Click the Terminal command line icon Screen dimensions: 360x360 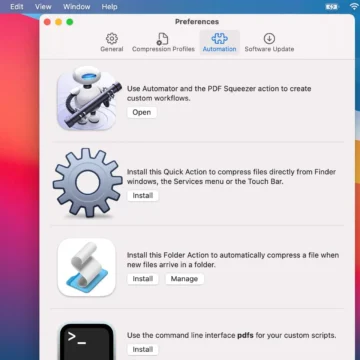[87, 341]
